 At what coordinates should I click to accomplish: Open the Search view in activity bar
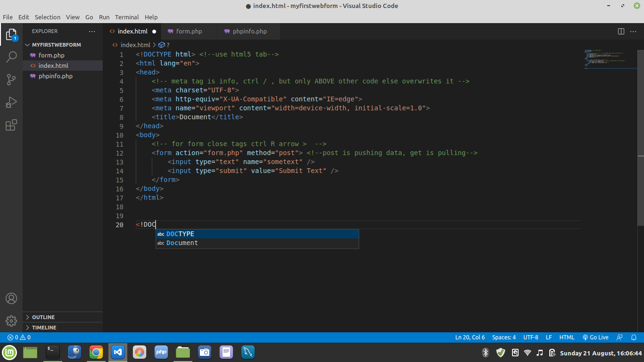click(11, 57)
